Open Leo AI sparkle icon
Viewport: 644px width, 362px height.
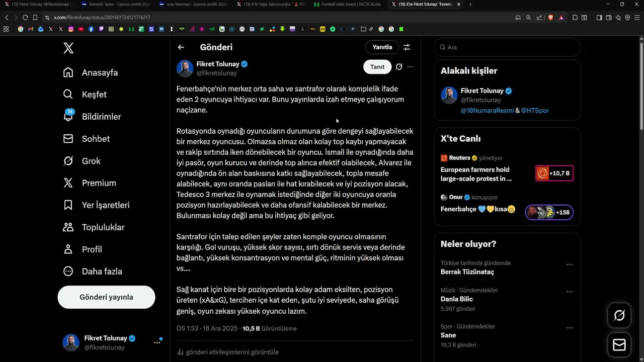(618, 18)
